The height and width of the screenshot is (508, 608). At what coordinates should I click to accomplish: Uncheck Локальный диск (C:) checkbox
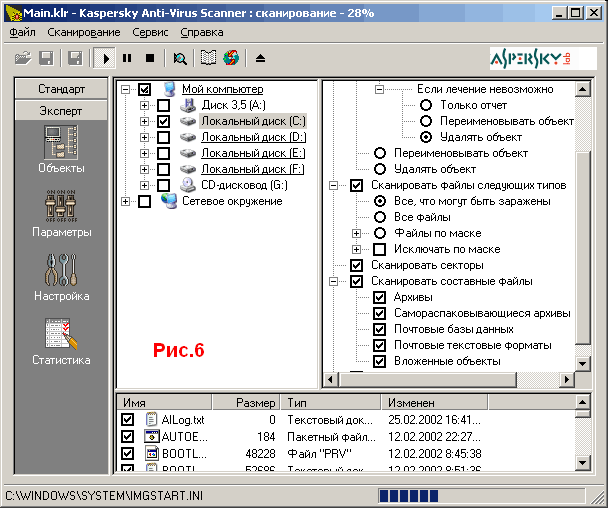coord(163,121)
